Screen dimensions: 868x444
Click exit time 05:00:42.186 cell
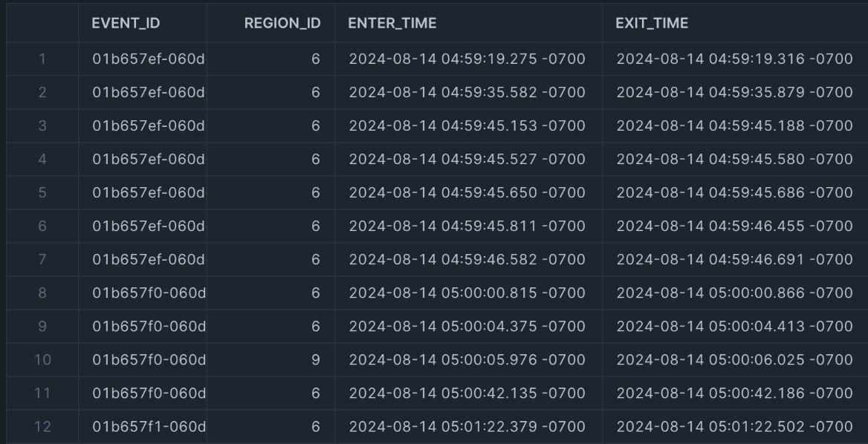pos(734,394)
